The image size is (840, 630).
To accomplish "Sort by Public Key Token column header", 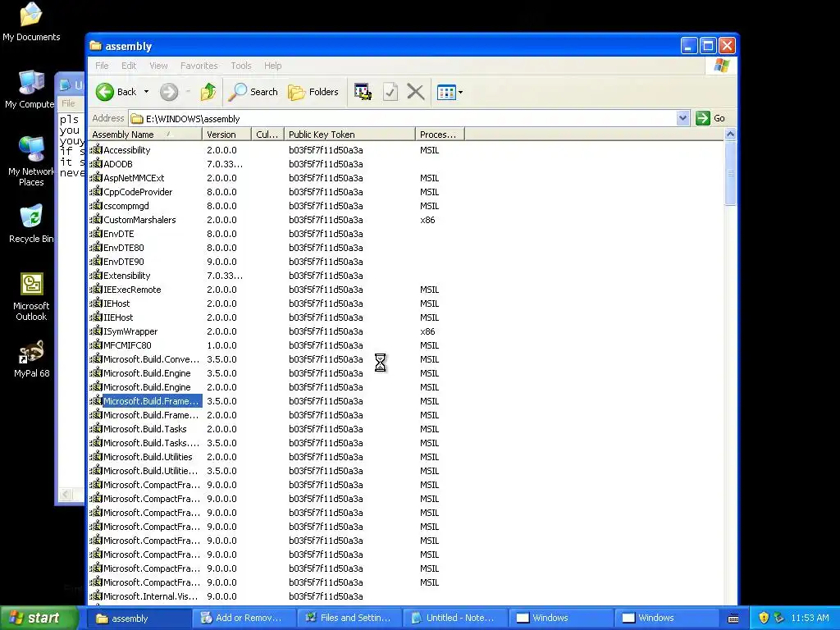I will [349, 135].
